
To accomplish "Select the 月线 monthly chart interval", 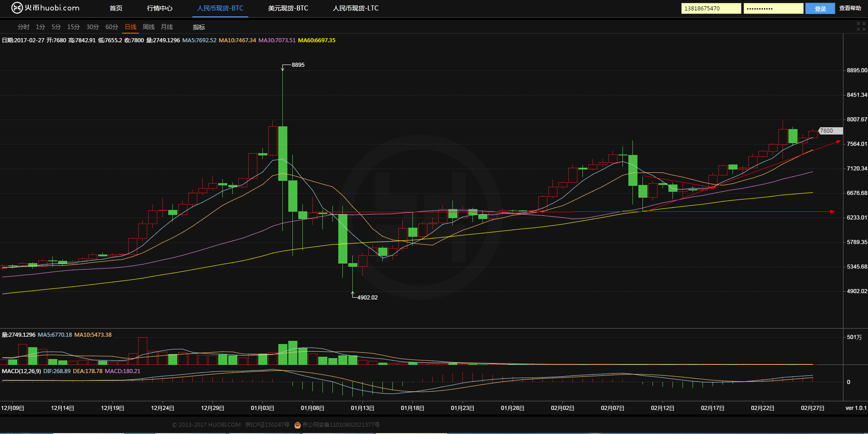I will point(167,27).
